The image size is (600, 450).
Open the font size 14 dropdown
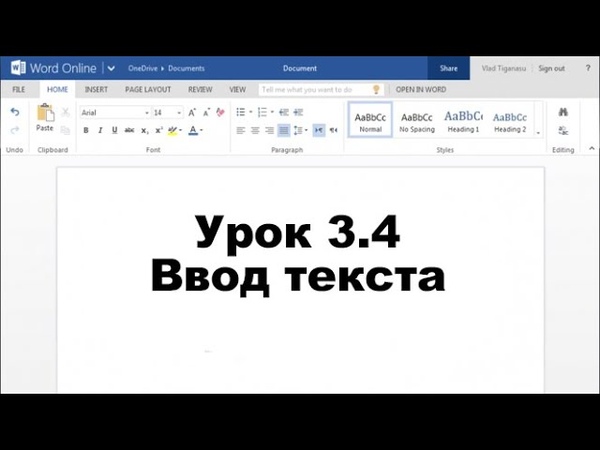[179, 113]
